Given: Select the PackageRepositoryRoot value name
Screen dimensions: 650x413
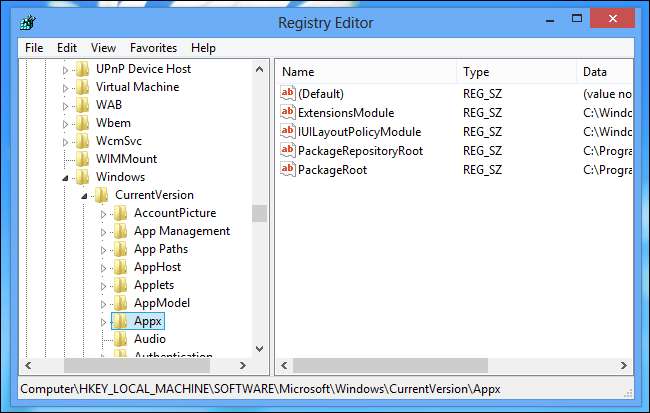Looking at the screenshot, I should (x=360, y=151).
